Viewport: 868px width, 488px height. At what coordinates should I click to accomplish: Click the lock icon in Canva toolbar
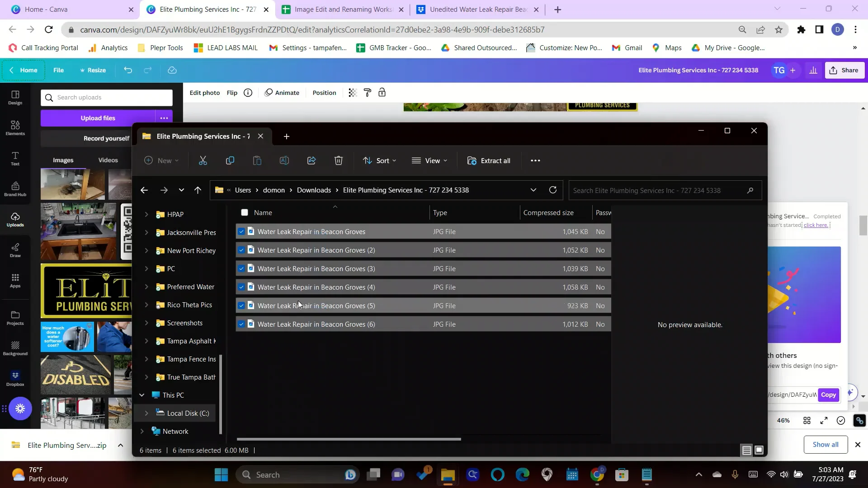(382, 93)
